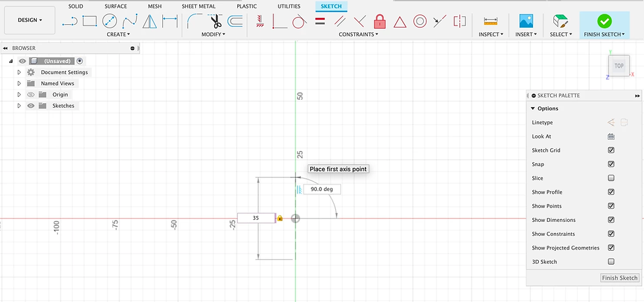644x302 pixels.
Task: Toggle the Show Profile checkbox
Action: click(x=611, y=192)
